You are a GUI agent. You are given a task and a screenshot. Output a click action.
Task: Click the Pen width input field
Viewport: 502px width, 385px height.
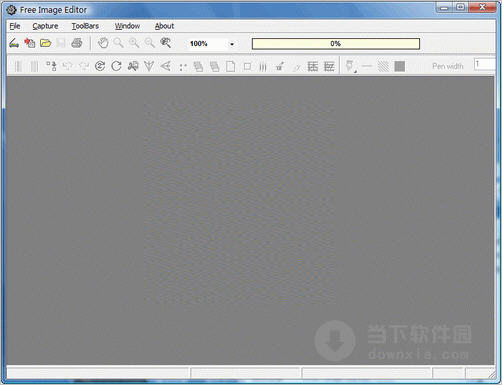coord(485,64)
